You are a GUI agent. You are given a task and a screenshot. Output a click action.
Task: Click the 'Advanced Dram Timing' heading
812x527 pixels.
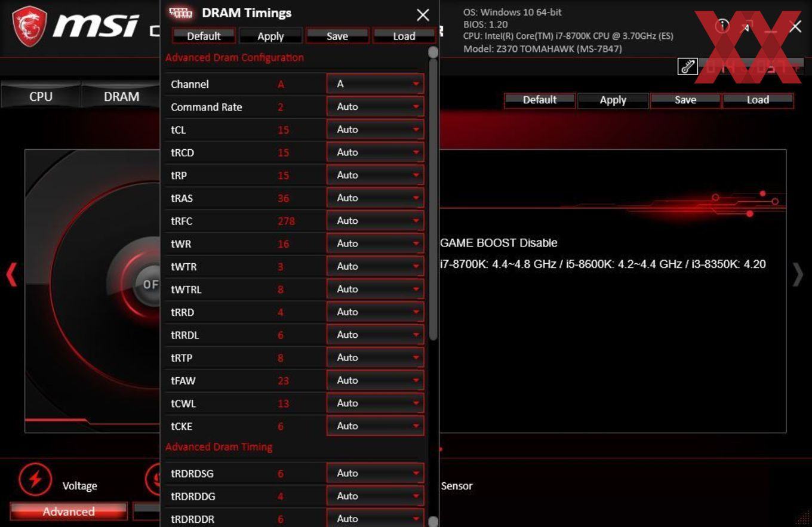[x=219, y=446]
